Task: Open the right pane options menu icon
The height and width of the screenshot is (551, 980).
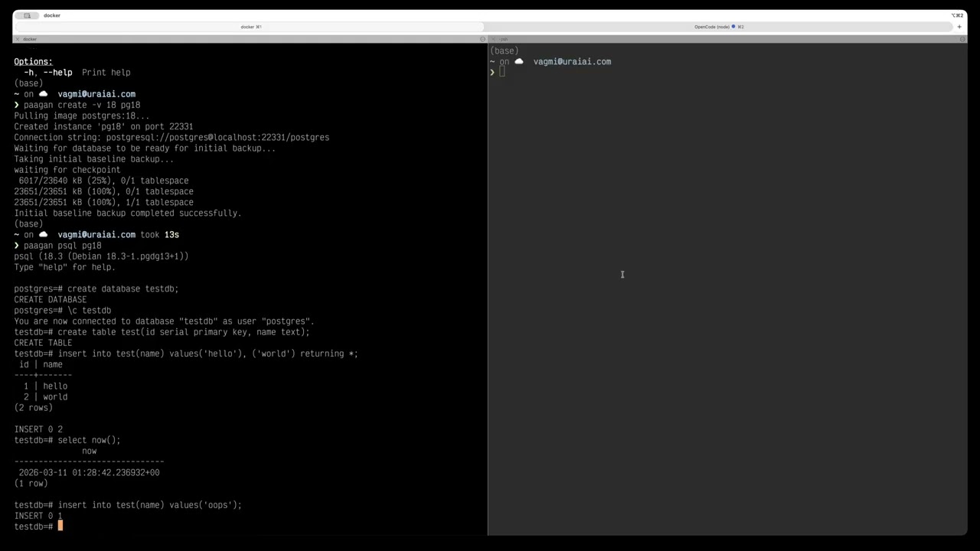Action: pyautogui.click(x=962, y=39)
